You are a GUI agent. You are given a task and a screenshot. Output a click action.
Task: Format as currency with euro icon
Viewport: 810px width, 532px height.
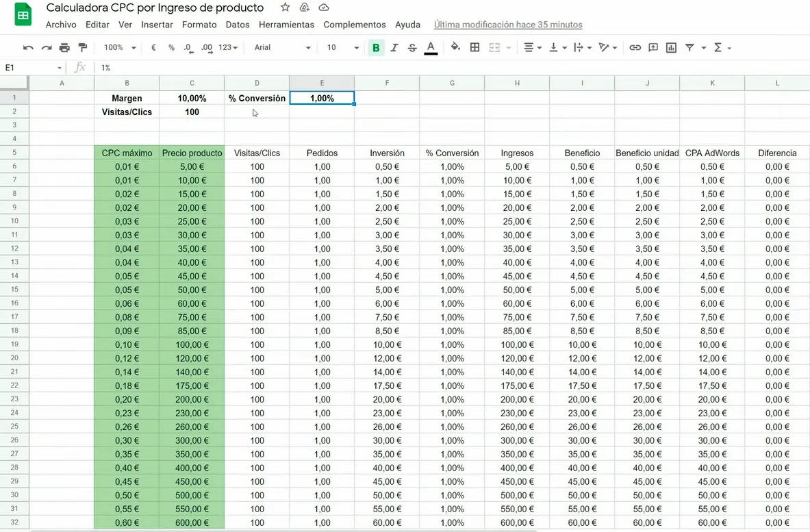(153, 47)
